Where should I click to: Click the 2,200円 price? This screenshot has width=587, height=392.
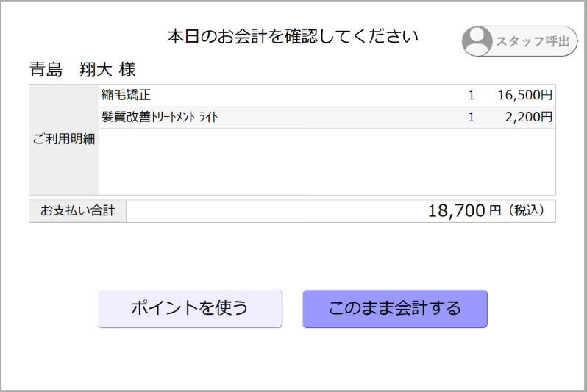(x=529, y=117)
